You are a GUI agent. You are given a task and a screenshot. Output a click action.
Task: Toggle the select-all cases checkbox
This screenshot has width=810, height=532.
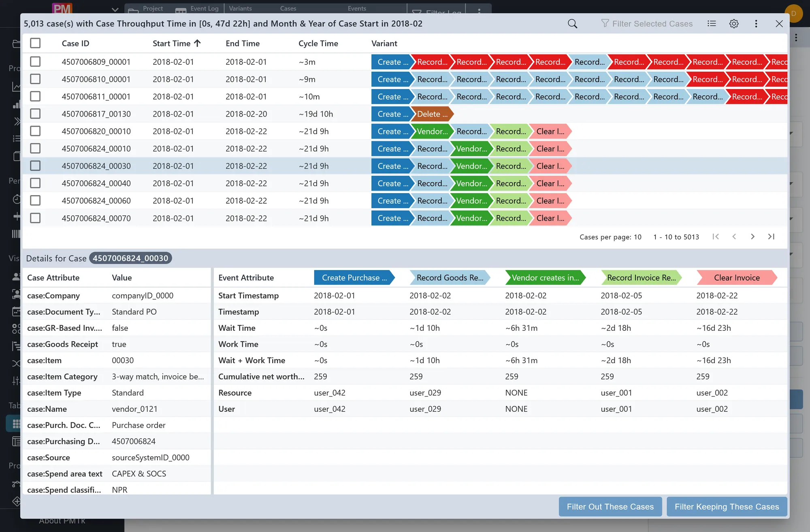(x=35, y=43)
